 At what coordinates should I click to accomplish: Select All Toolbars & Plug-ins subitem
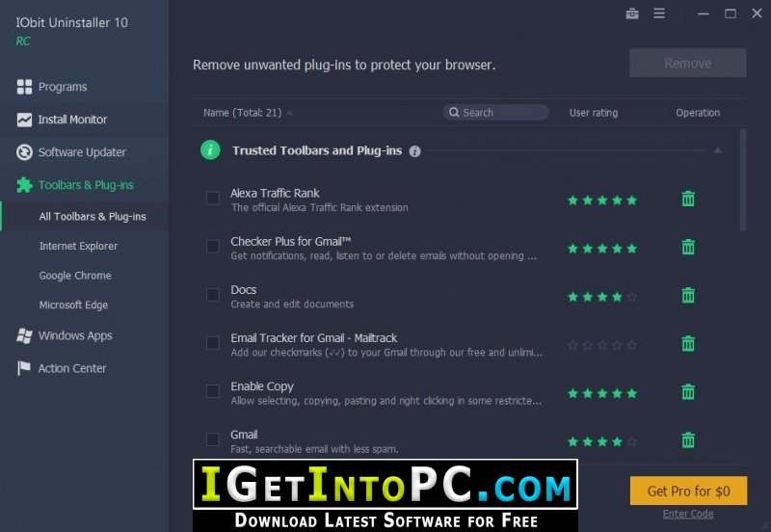coord(93,216)
